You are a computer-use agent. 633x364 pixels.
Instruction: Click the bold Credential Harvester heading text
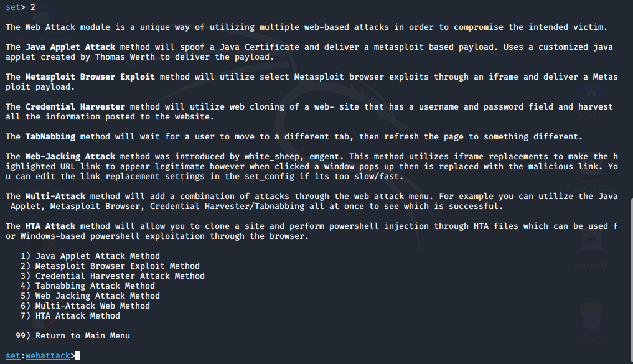click(75, 106)
